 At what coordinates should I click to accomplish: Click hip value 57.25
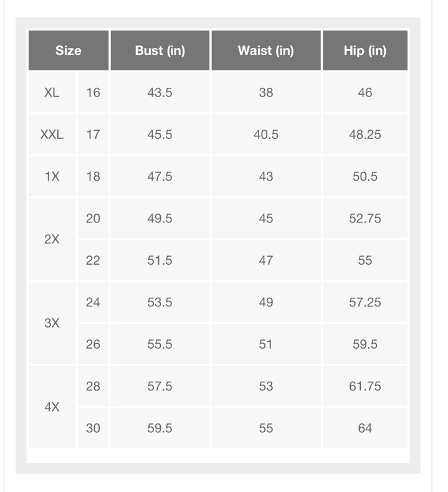(x=365, y=302)
